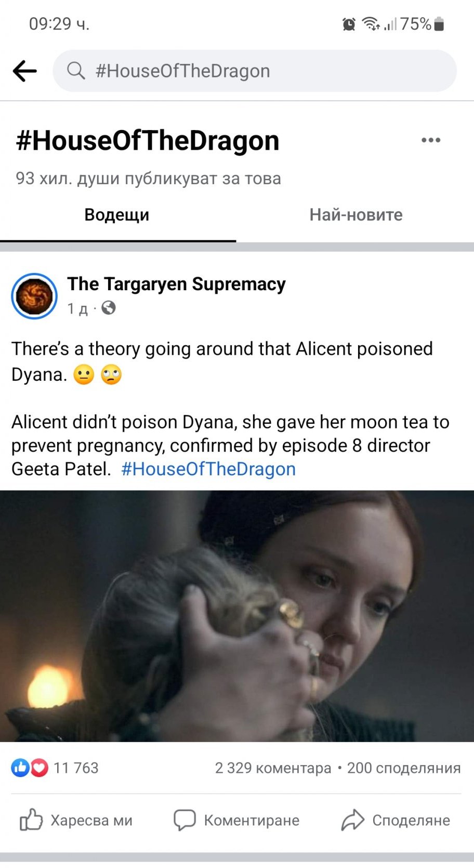Open The Targaryen Supremacy page name
This screenshot has width=474, height=868.
pos(176,284)
